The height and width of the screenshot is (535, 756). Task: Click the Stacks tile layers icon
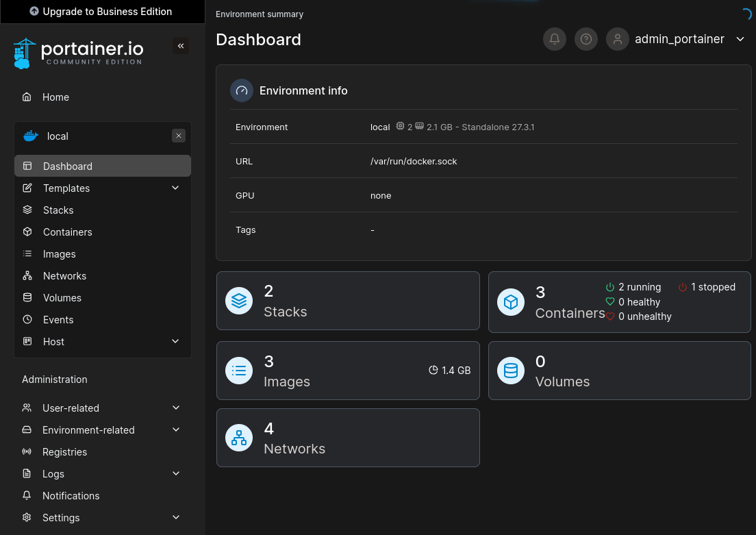tap(239, 301)
